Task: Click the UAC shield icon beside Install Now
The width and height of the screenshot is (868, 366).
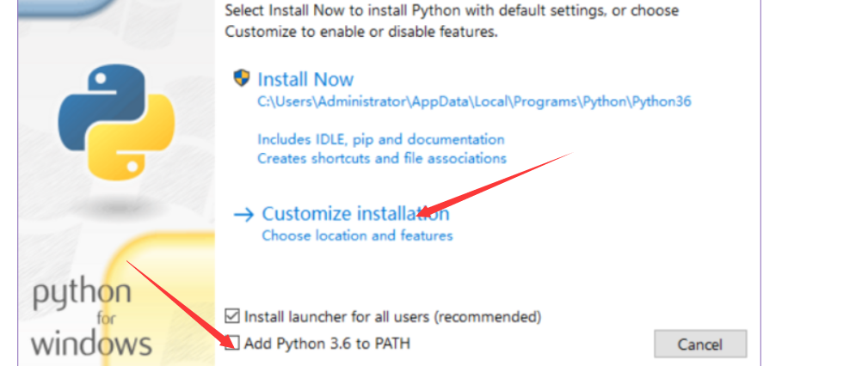Action: coord(242,78)
